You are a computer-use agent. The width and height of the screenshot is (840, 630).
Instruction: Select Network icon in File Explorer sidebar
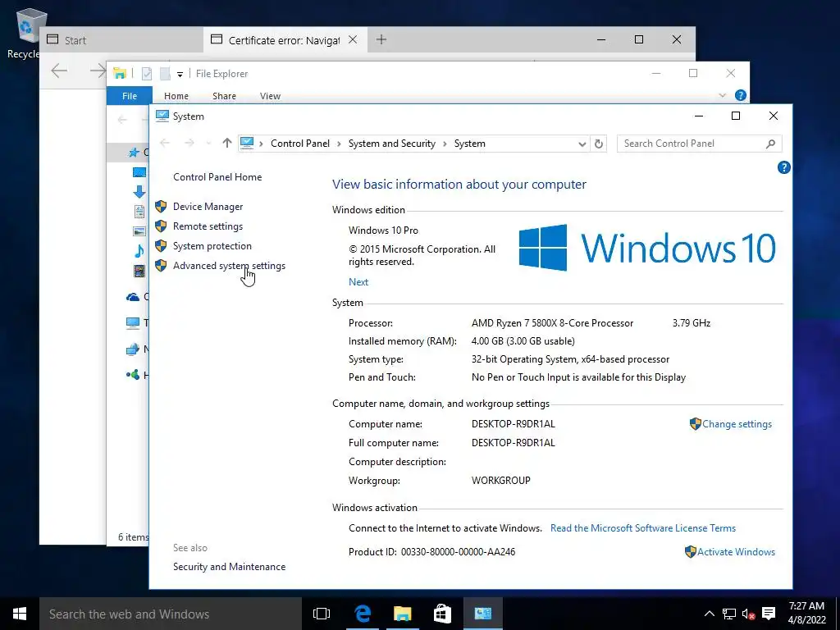click(x=133, y=349)
